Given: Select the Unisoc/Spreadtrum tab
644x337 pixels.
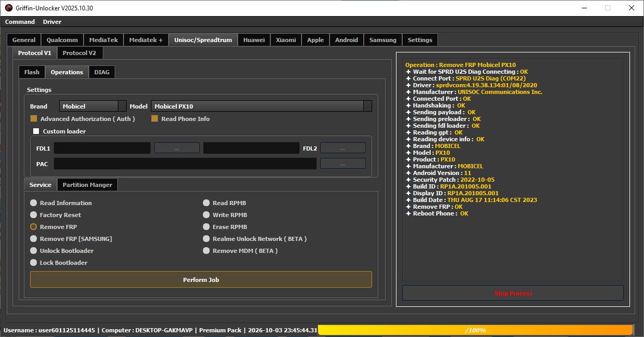Looking at the screenshot, I should [203, 40].
